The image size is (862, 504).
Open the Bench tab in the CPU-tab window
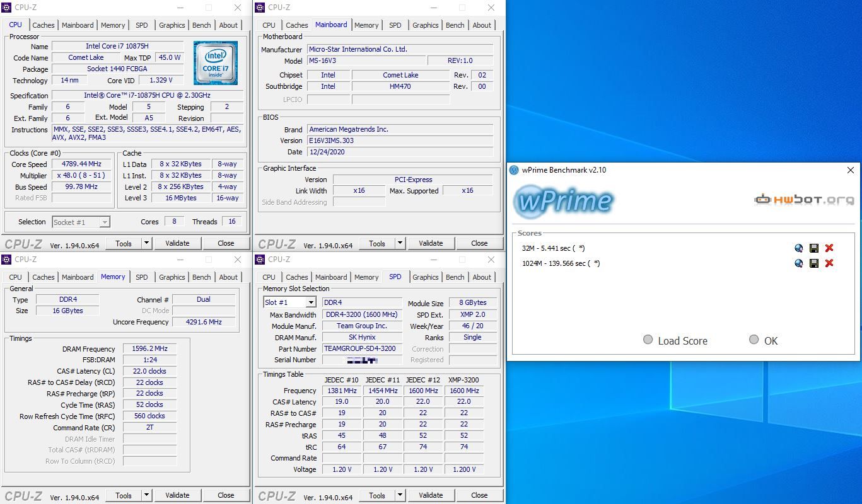point(202,25)
